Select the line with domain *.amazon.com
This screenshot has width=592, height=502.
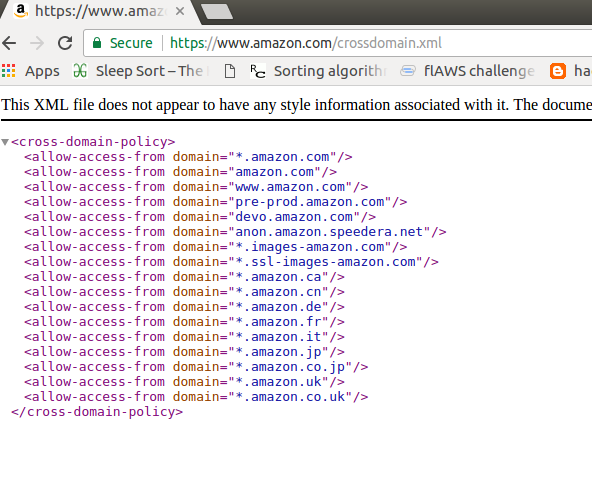[188, 157]
